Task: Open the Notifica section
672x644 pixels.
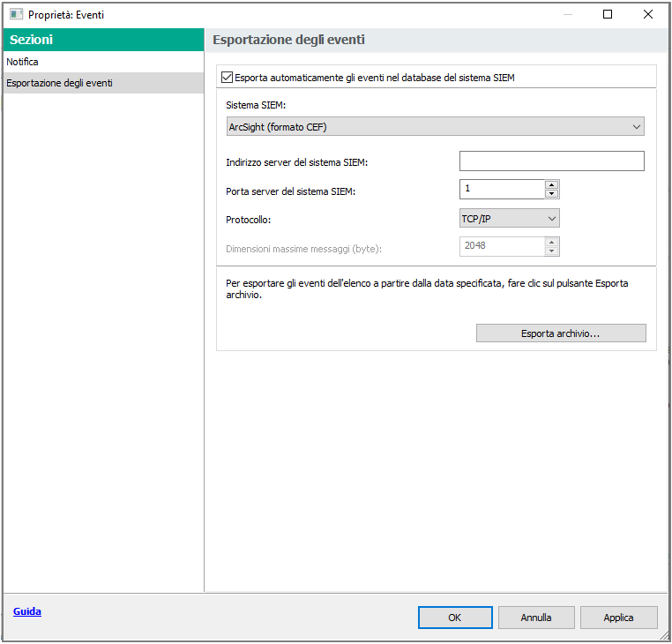Action: (x=23, y=63)
